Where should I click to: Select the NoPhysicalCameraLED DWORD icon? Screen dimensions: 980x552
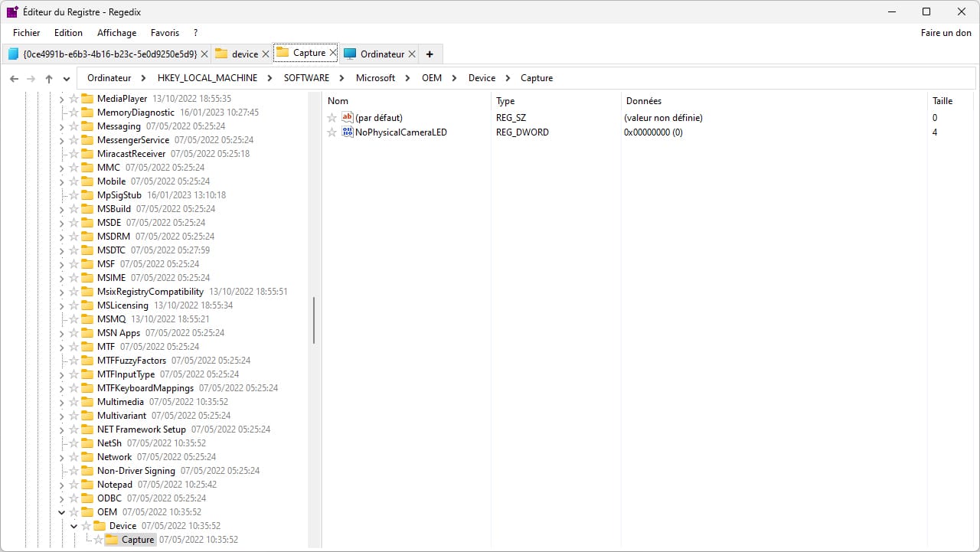[x=348, y=132]
